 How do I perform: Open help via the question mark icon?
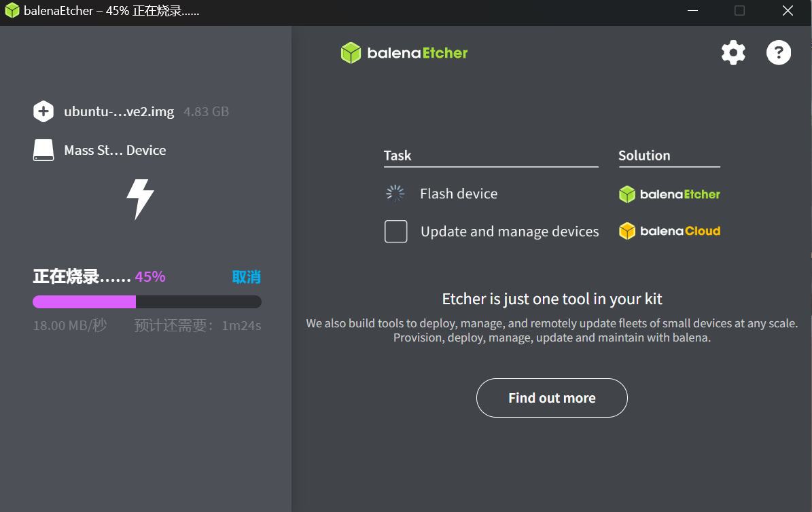778,53
